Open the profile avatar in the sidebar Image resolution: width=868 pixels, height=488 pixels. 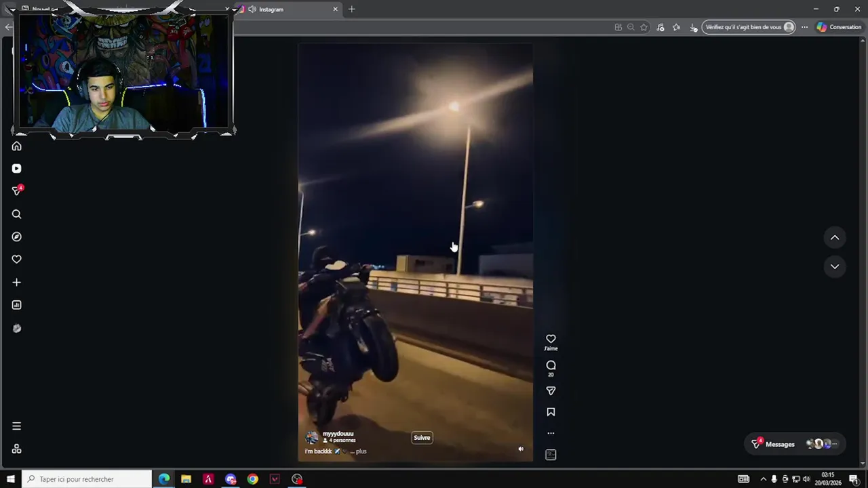(16, 328)
